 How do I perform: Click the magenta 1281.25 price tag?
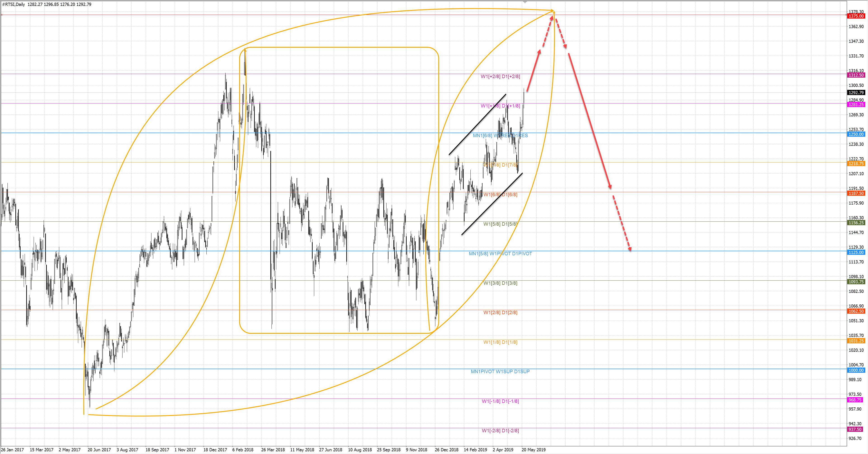tap(856, 105)
